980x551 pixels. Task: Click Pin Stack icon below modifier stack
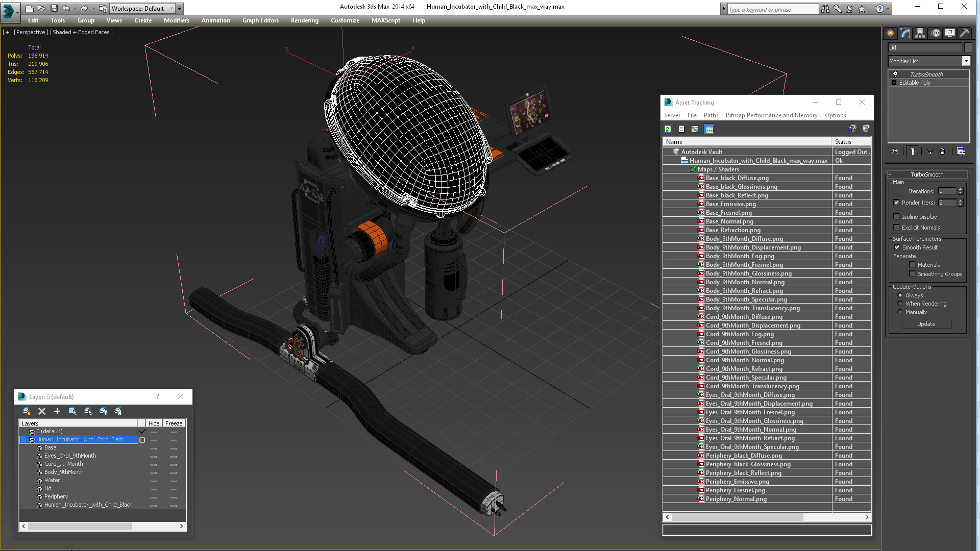894,152
